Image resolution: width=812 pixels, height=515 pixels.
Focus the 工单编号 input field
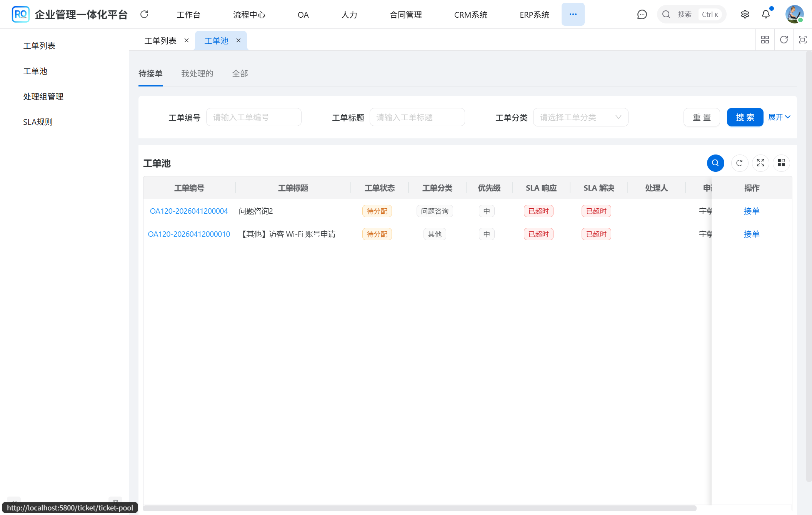(x=253, y=117)
